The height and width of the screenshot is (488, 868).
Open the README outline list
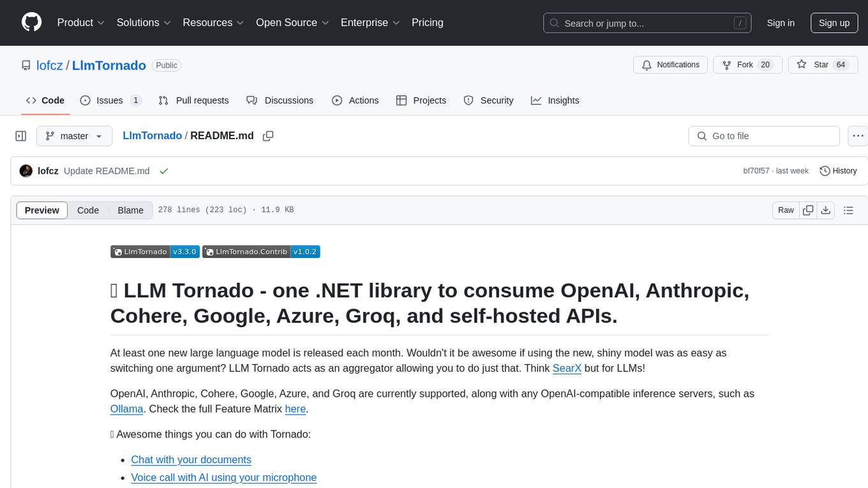coord(848,210)
